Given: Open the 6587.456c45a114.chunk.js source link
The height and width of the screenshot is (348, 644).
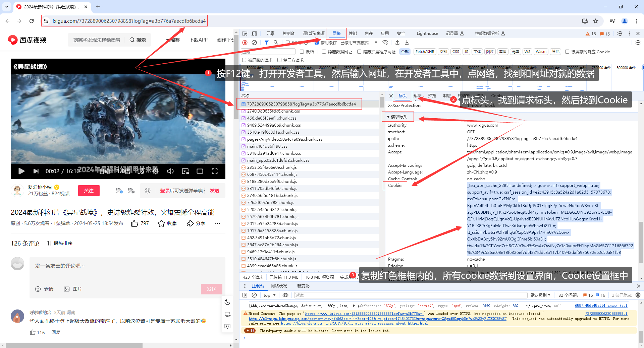Looking at the screenshot, I should (601, 305).
